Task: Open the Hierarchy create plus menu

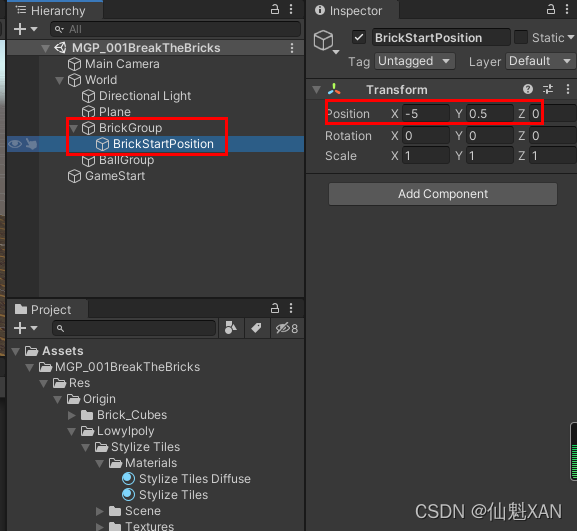Action: [25, 29]
